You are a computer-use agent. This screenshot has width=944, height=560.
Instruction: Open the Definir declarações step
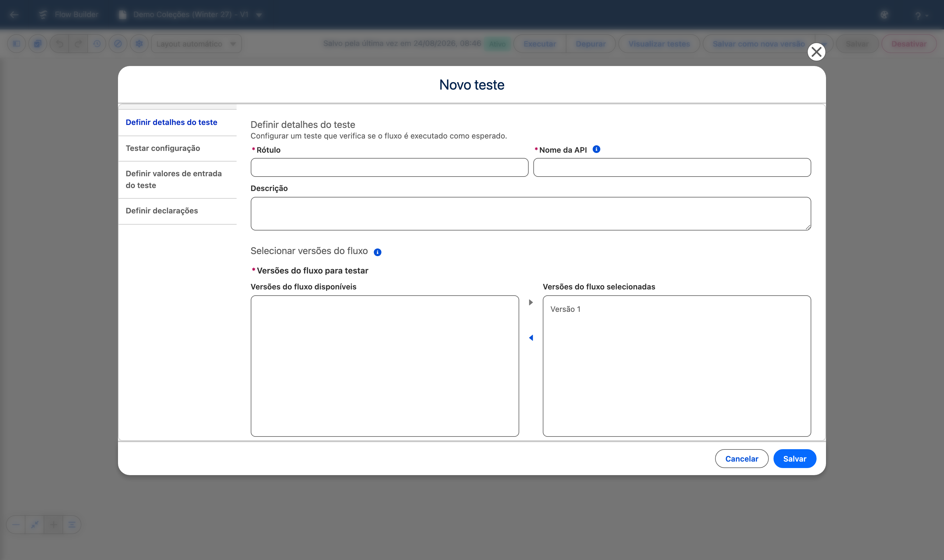tap(178, 211)
